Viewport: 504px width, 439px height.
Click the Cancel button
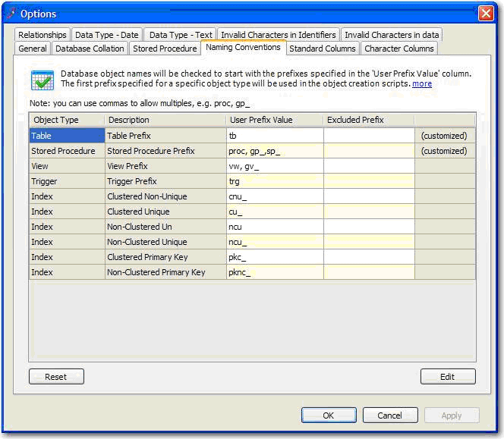coord(389,415)
